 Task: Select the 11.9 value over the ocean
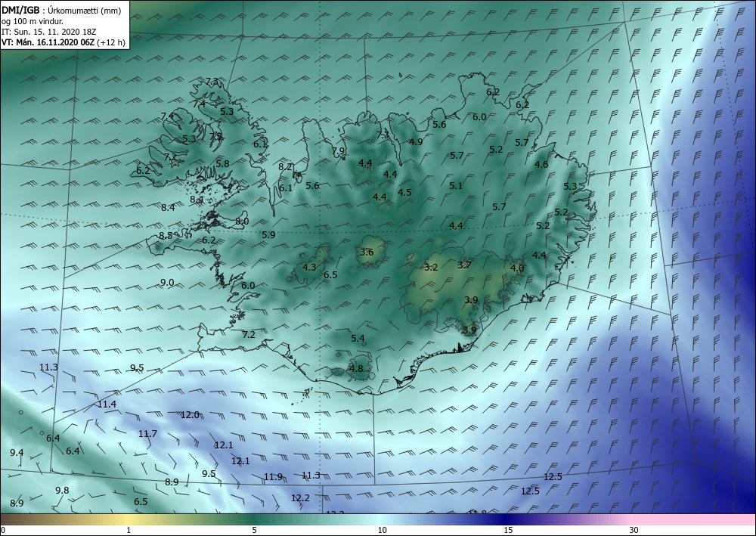(x=274, y=477)
